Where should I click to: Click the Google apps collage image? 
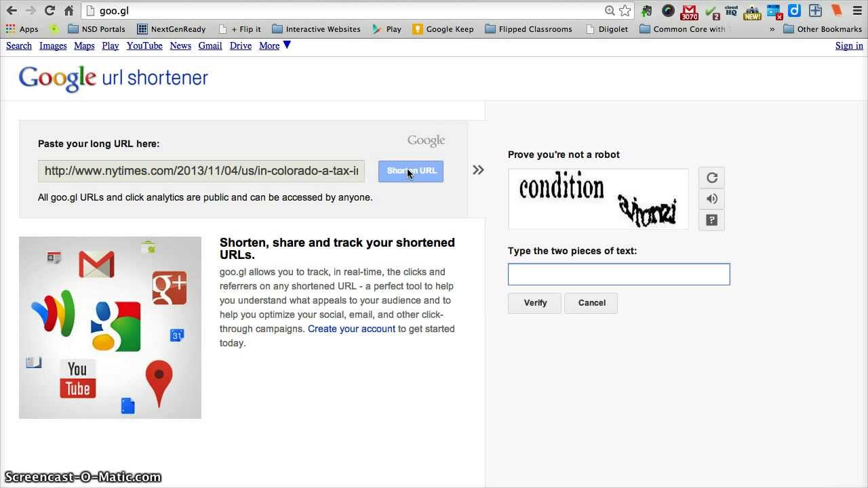coord(110,327)
